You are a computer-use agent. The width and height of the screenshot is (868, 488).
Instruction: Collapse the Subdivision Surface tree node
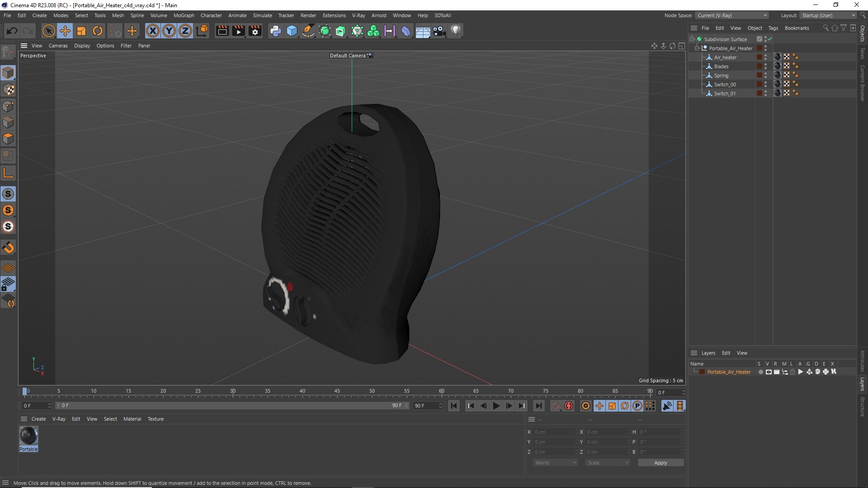click(692, 39)
